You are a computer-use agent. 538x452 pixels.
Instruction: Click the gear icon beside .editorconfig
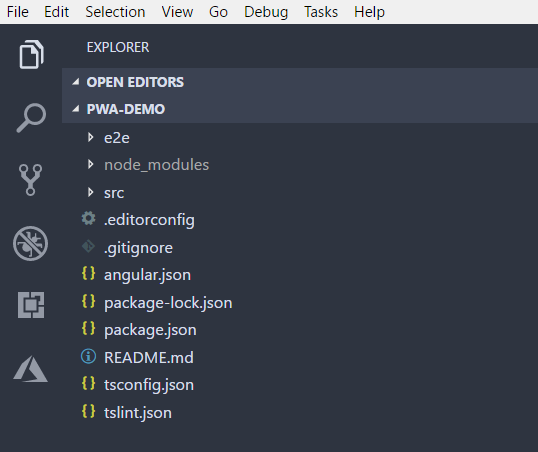coord(89,218)
